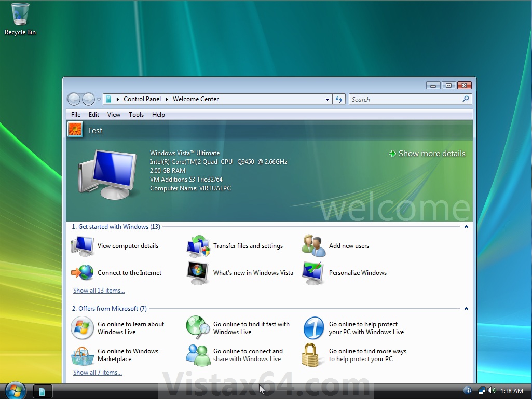
Task: Click breadcrumb arrow before Control Panel
Action: tap(118, 99)
